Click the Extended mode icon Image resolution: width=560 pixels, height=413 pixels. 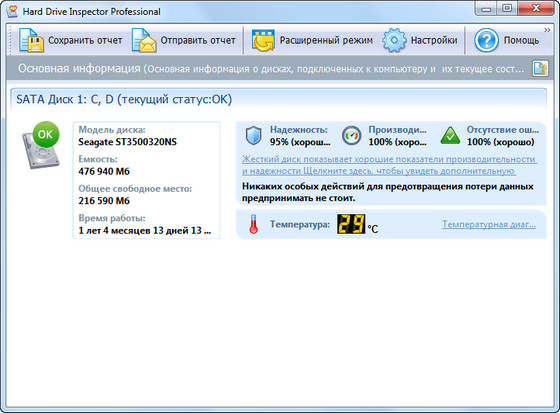[263, 40]
